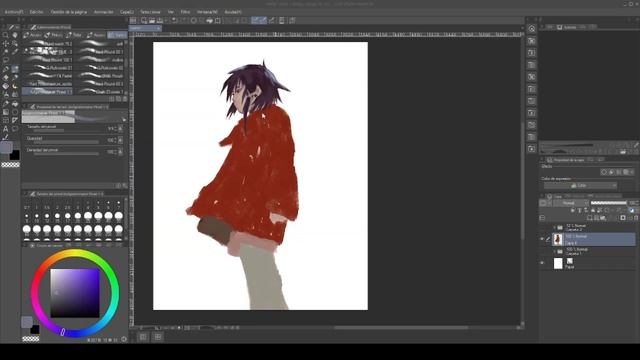Open the Animación menu
Image resolution: width=640 pixels, height=360 pixels.
coord(103,12)
